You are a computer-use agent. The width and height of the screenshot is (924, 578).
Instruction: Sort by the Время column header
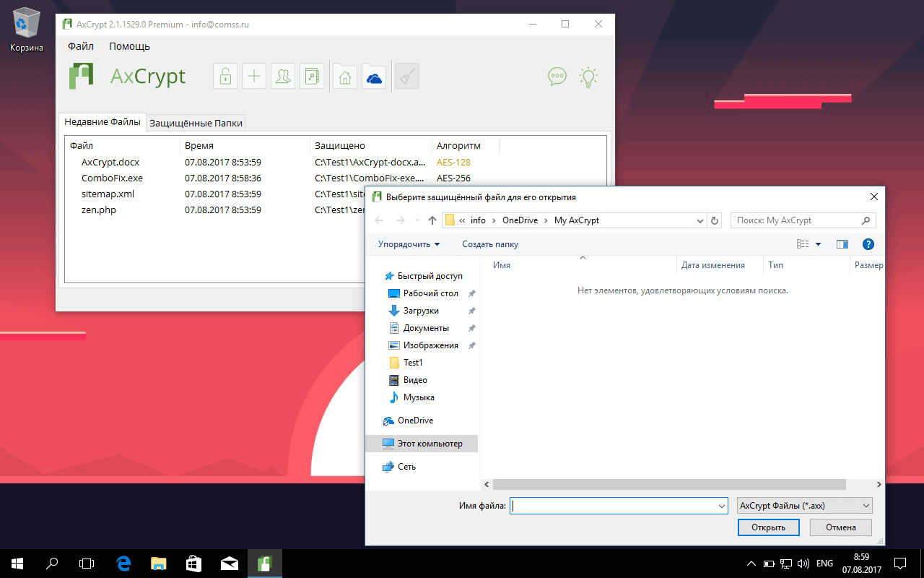click(x=245, y=145)
